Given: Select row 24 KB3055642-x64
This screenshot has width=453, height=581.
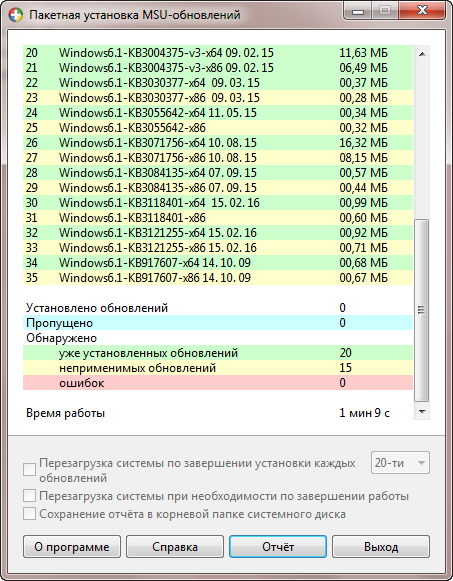Looking at the screenshot, I should click(218, 113).
